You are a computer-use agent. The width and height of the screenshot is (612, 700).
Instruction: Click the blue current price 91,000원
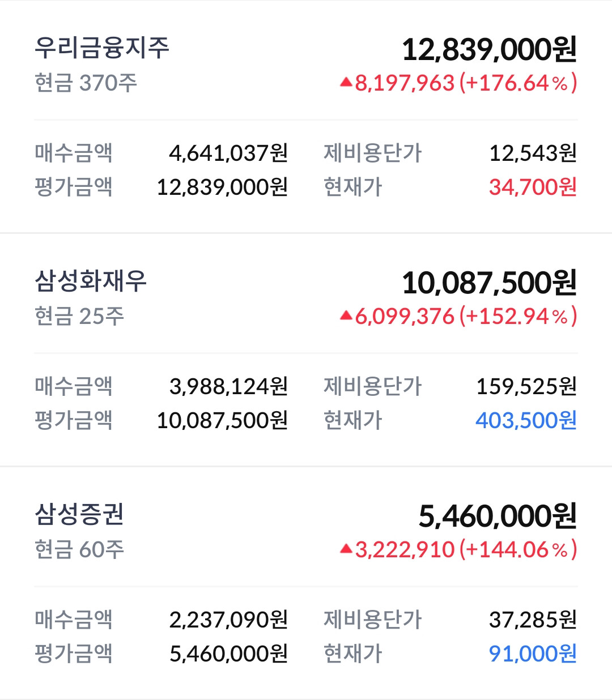[533, 654]
